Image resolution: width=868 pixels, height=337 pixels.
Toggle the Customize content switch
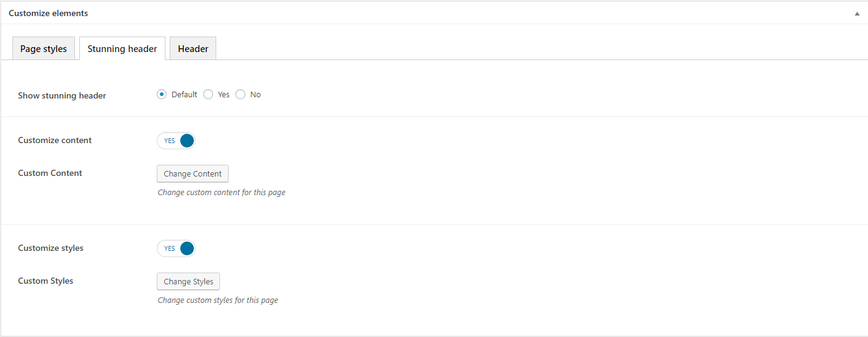click(x=177, y=141)
